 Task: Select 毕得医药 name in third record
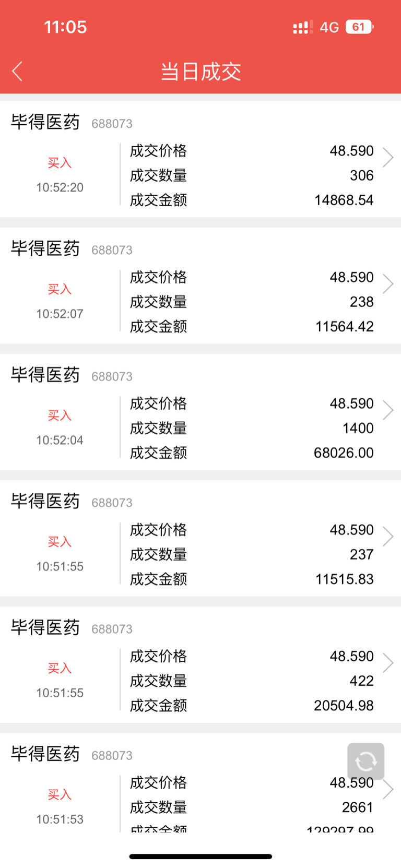tap(45, 374)
